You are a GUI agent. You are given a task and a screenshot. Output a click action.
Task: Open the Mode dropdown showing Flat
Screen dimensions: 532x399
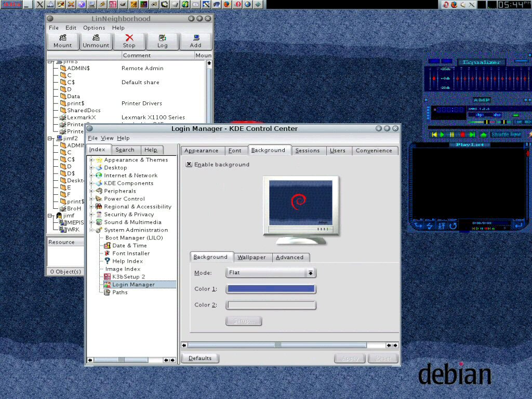[x=271, y=273]
